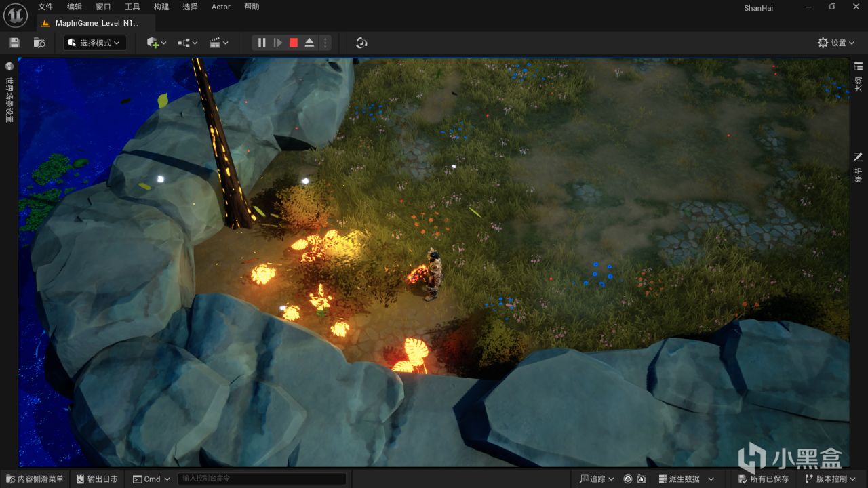Pause the running play session
The image size is (868, 488).
pyautogui.click(x=262, y=43)
